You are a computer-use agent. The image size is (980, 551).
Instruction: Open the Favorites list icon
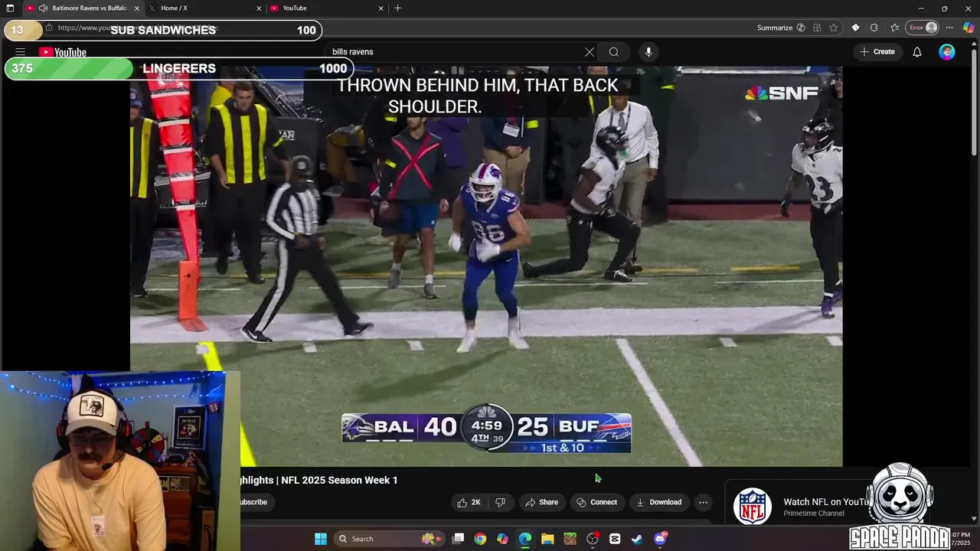894,28
